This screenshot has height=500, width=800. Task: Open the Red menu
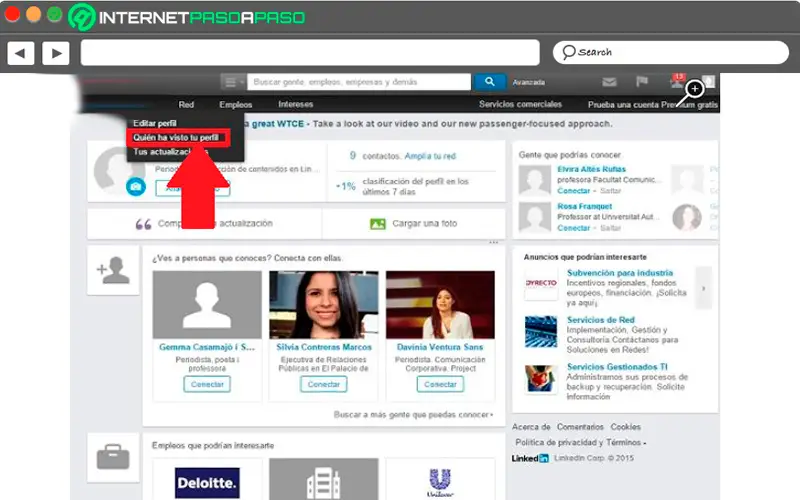tap(186, 105)
